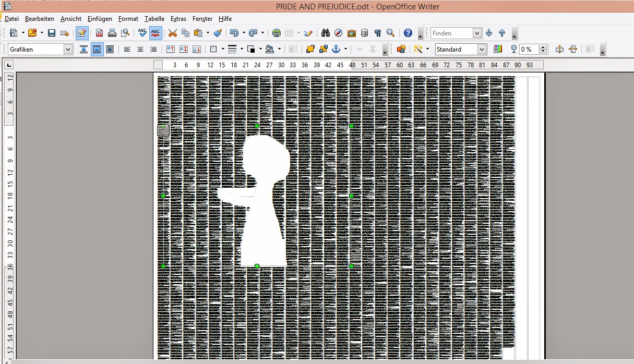Viewport: 634px width, 364px height.
Task: Redo the last undone action
Action: point(253,33)
